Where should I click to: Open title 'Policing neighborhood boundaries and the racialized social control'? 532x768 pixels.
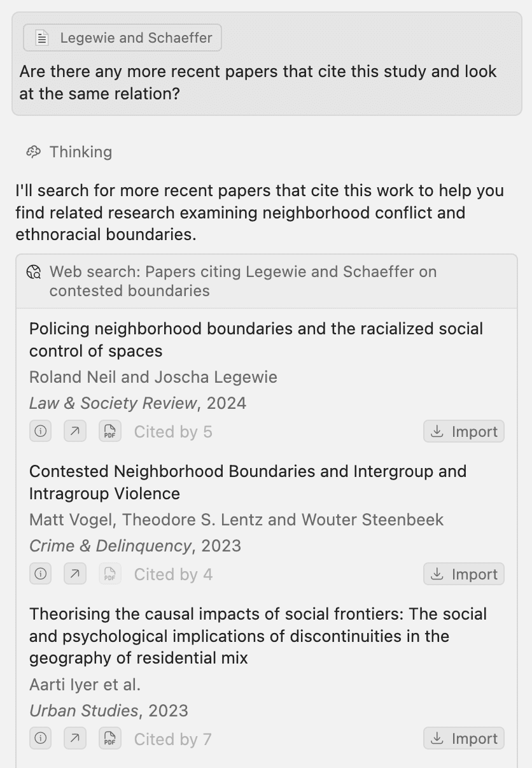pyautogui.click(x=256, y=339)
